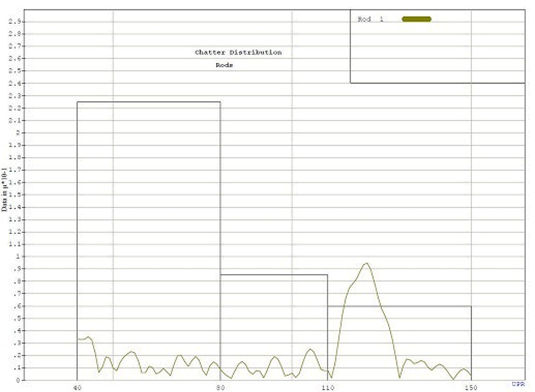The image size is (535, 392).
Task: Click the vertical y-axis title label
Action: tap(4, 189)
